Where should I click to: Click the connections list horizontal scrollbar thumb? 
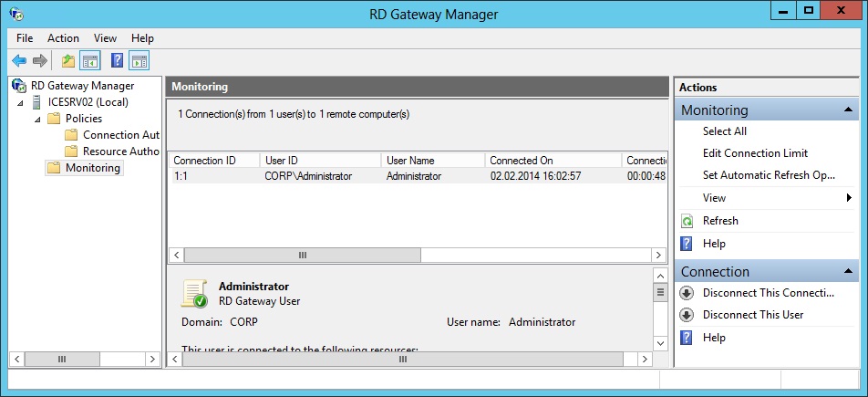pyautogui.click(x=303, y=255)
